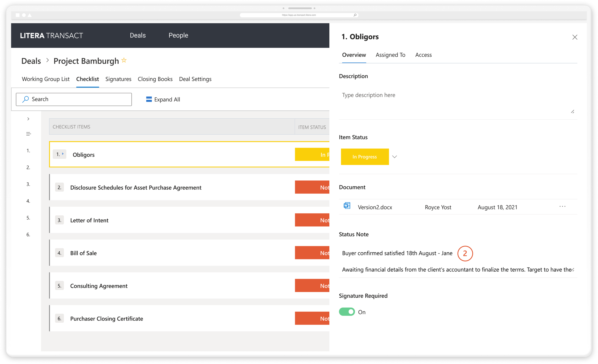Toggle Signature Required off
The image size is (598, 364).
(x=347, y=312)
